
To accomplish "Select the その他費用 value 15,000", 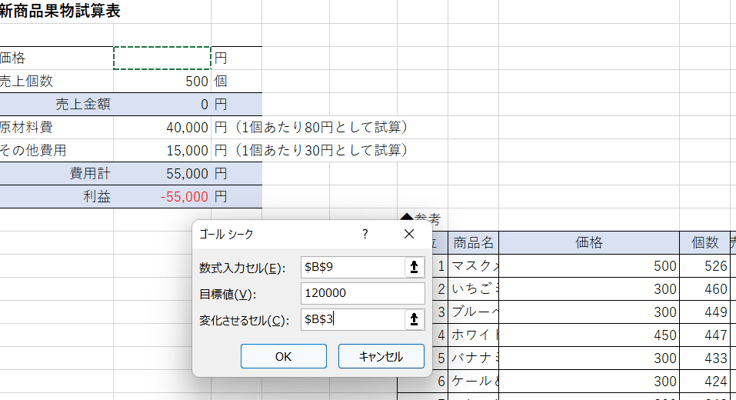I will (x=162, y=150).
